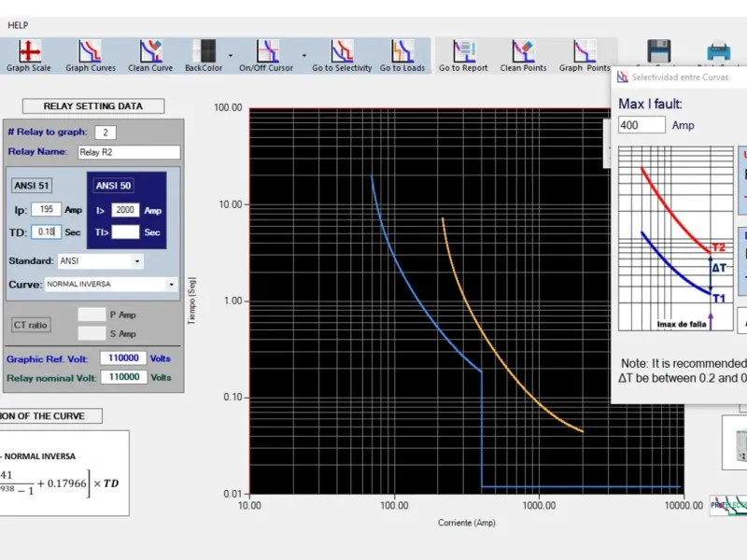The width and height of the screenshot is (747, 560).
Task: Expand the On/Off Cursor dropdown arrow
Action: [x=304, y=56]
